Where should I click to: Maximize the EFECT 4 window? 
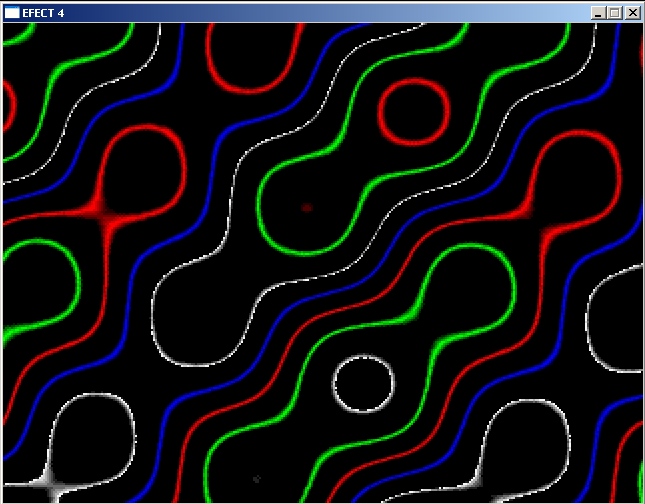(615, 13)
